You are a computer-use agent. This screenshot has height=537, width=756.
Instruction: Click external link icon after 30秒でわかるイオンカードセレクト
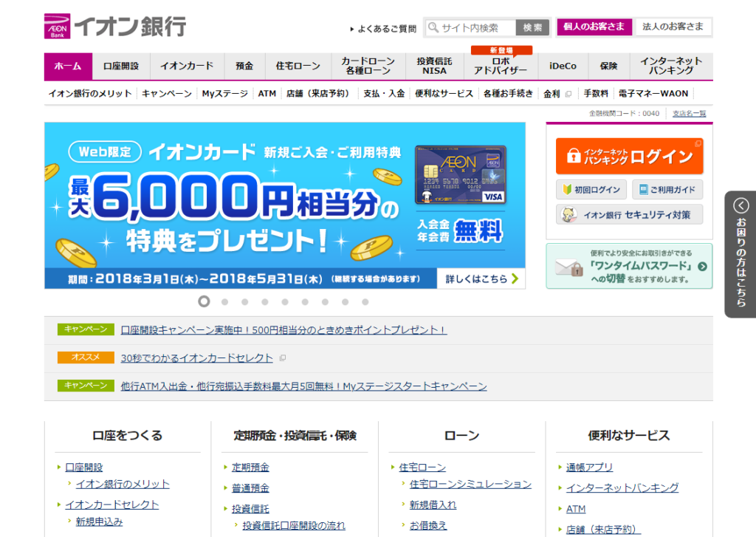point(283,358)
